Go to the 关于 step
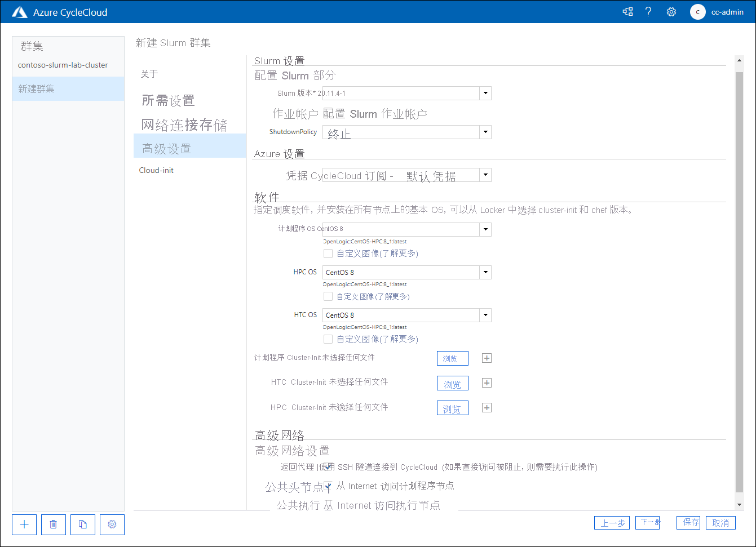Viewport: 756px width, 547px height. point(149,74)
